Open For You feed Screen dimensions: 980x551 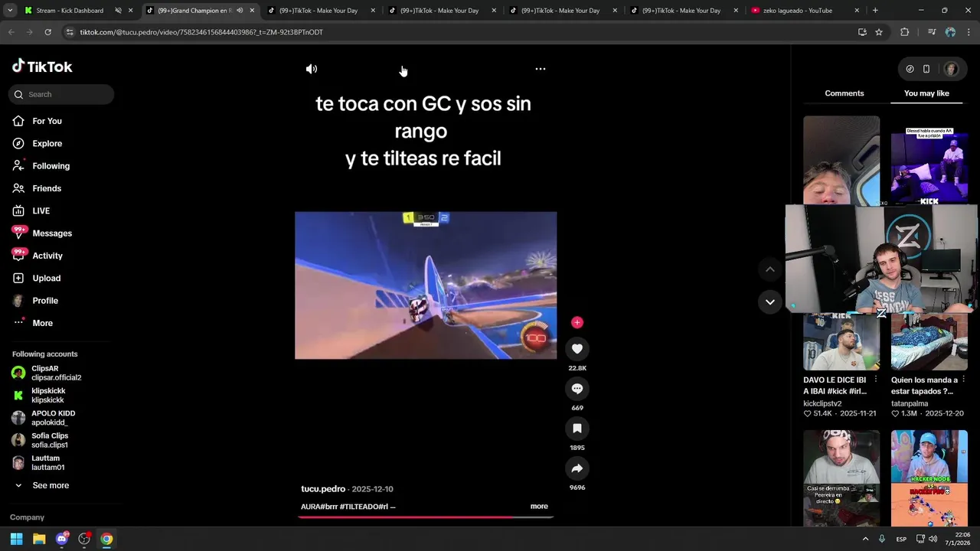47,121
